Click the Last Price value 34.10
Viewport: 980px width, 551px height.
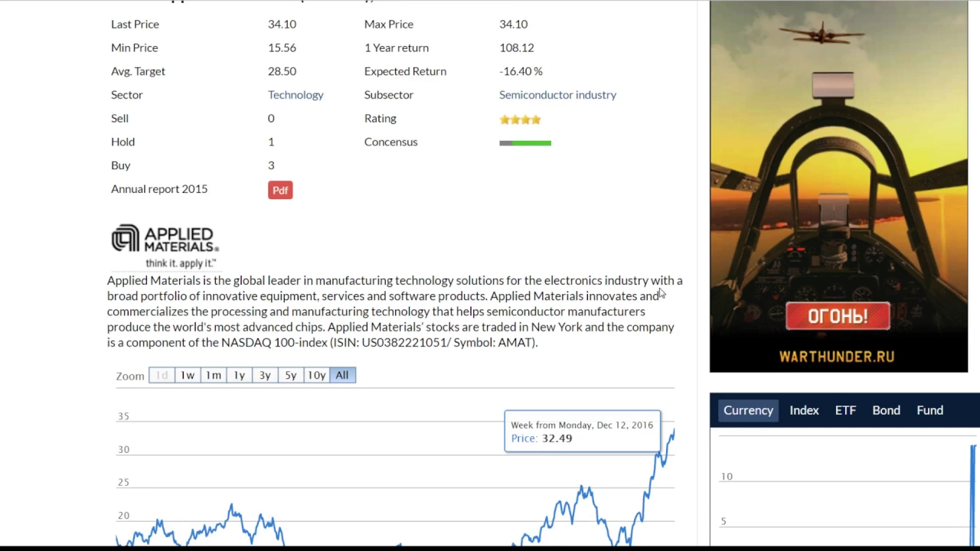282,24
